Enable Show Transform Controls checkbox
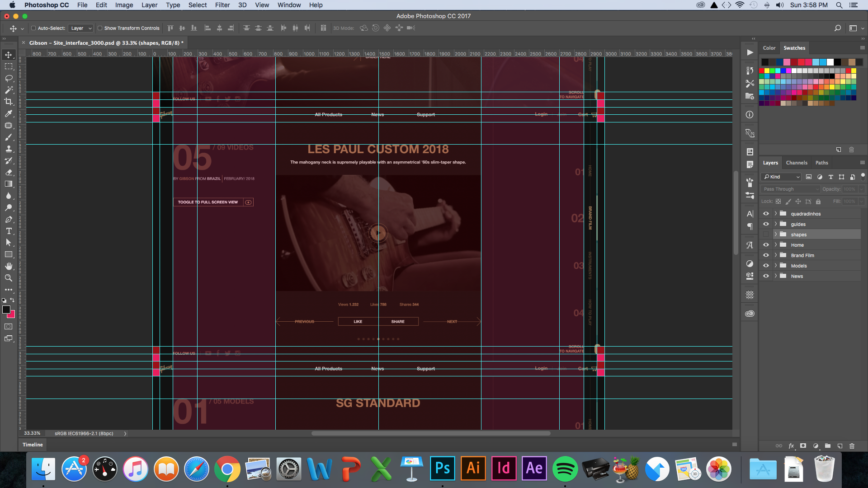 [100, 28]
